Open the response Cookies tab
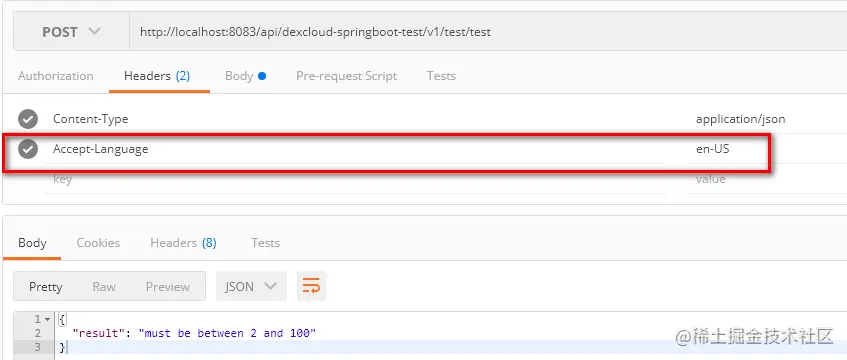This screenshot has width=847, height=360. pyautogui.click(x=98, y=243)
